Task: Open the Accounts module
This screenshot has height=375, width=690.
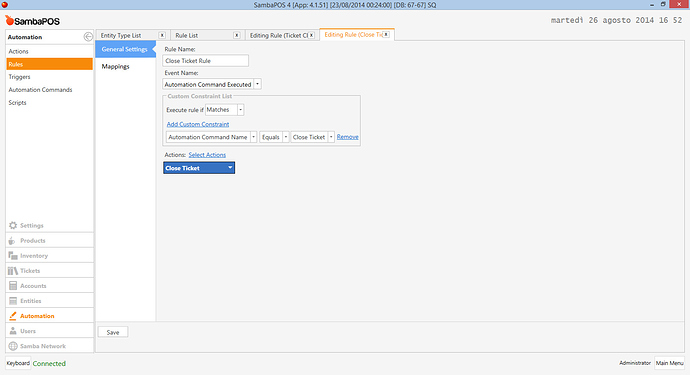Action: [50, 286]
